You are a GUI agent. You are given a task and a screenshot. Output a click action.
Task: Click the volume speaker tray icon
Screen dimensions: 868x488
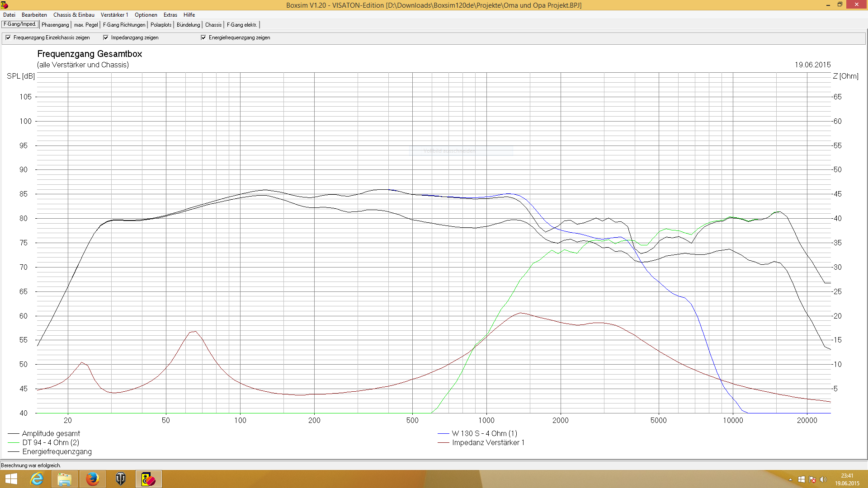pyautogui.click(x=823, y=479)
